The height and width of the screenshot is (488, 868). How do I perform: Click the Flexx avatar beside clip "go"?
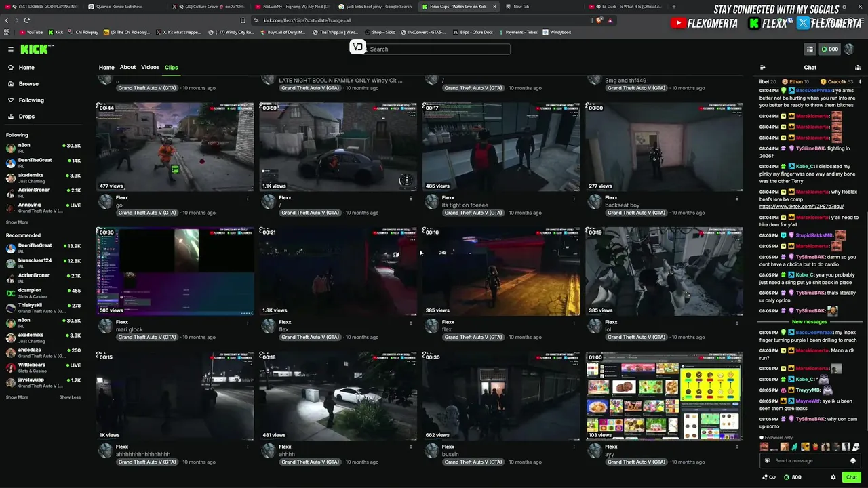(105, 202)
